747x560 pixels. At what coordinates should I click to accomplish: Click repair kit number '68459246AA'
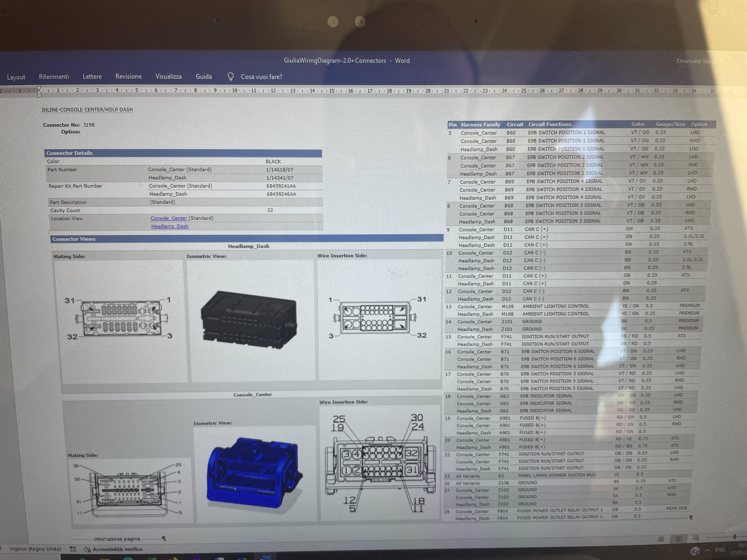(x=281, y=194)
